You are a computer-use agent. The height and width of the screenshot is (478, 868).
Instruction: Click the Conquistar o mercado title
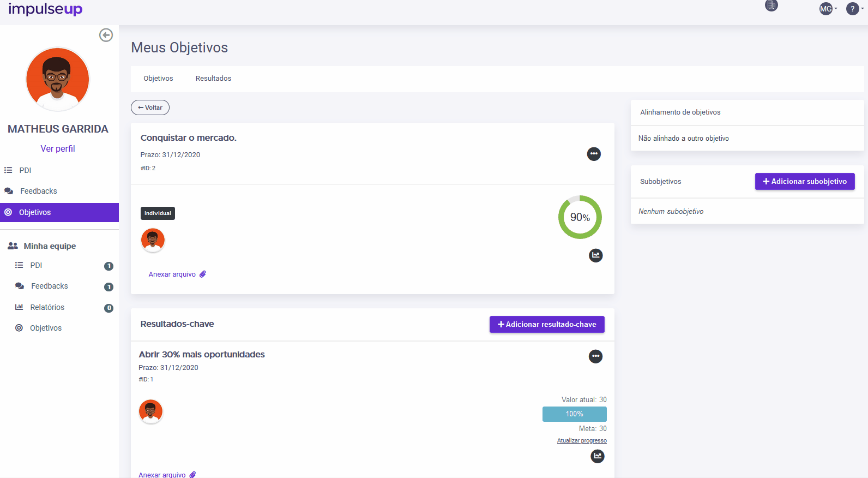tap(189, 138)
